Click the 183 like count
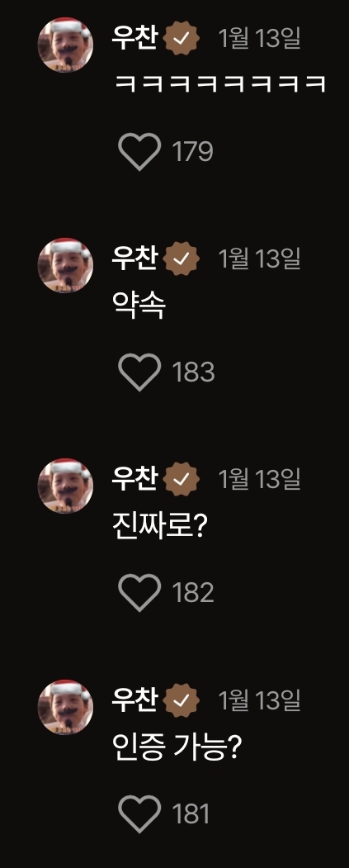The image size is (349, 868). pyautogui.click(x=194, y=372)
